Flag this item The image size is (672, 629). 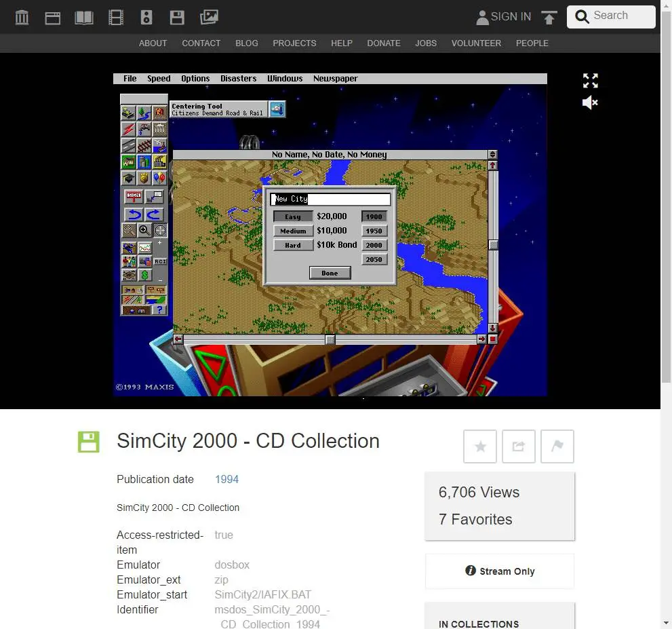point(557,446)
